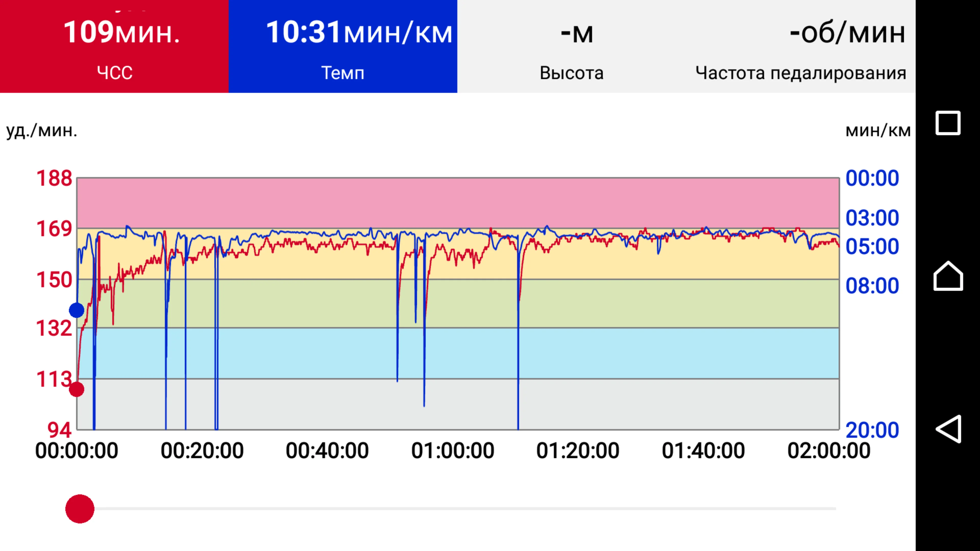The image size is (980, 551).
Task: Click the уд./мин. axis unit label
Action: 42,130
